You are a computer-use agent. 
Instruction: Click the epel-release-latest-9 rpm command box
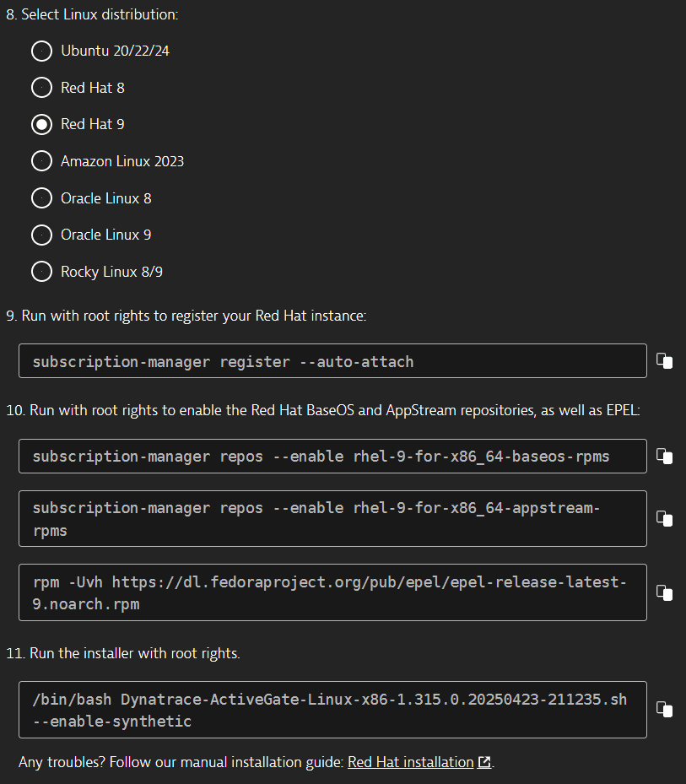(x=332, y=592)
